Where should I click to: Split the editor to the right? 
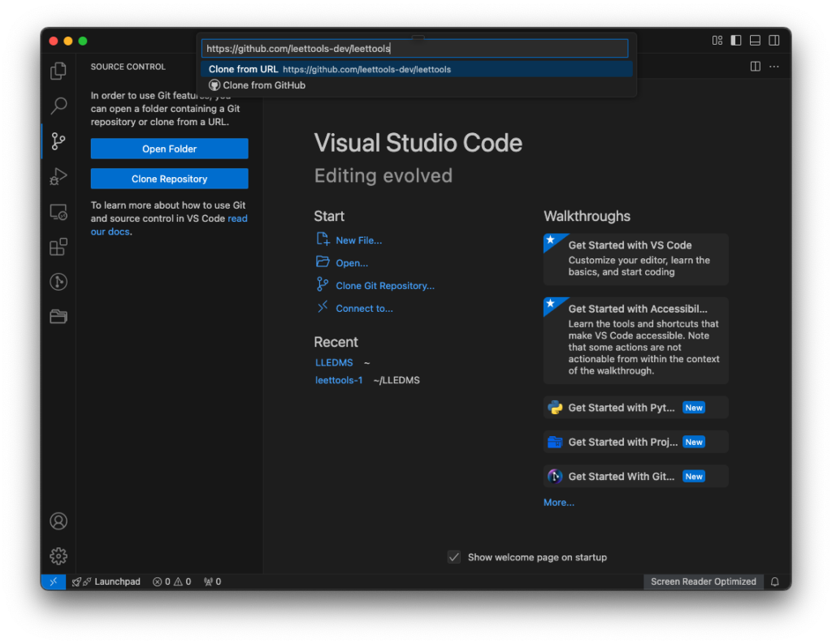[755, 67]
